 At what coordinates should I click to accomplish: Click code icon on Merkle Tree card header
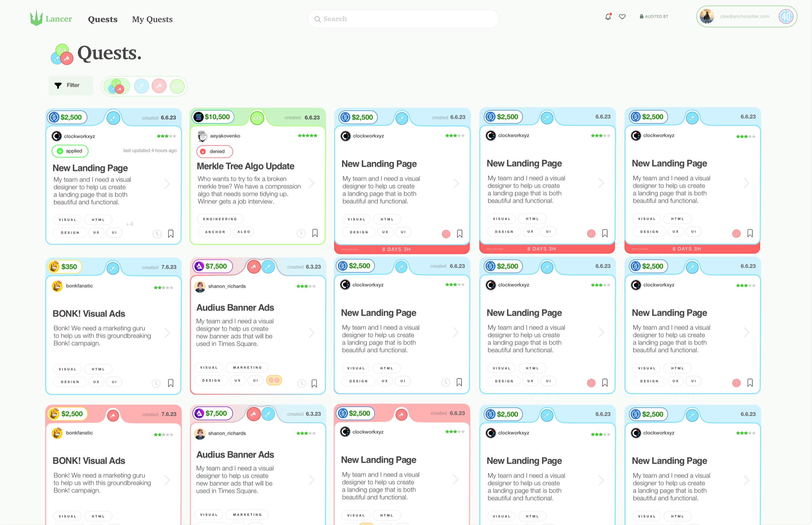point(257,118)
